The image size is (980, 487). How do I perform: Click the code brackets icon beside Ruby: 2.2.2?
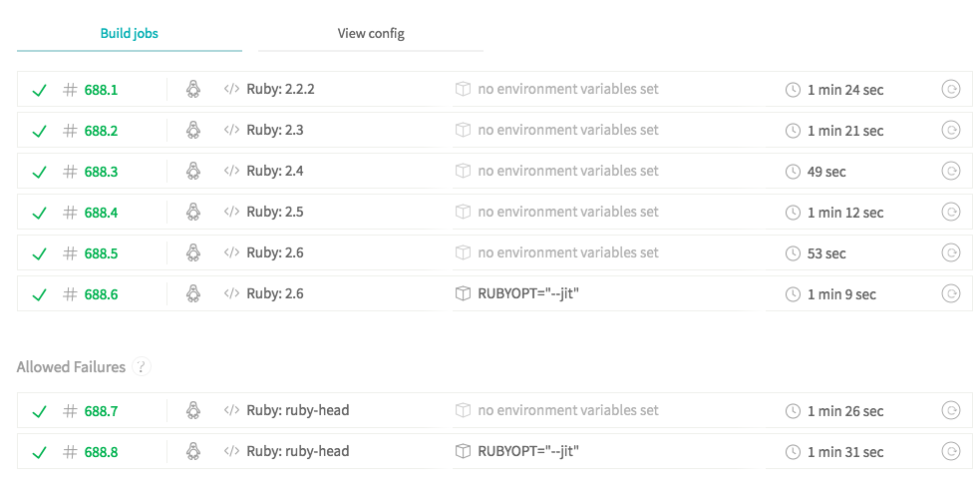click(x=232, y=89)
